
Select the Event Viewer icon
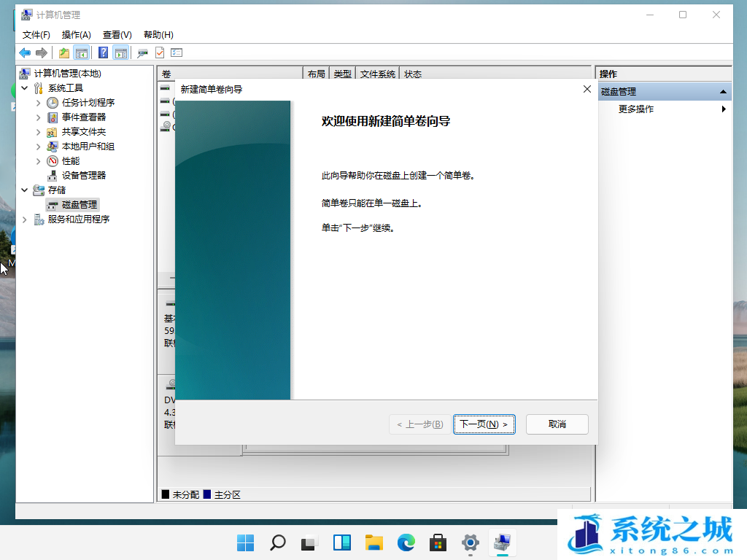(x=53, y=117)
